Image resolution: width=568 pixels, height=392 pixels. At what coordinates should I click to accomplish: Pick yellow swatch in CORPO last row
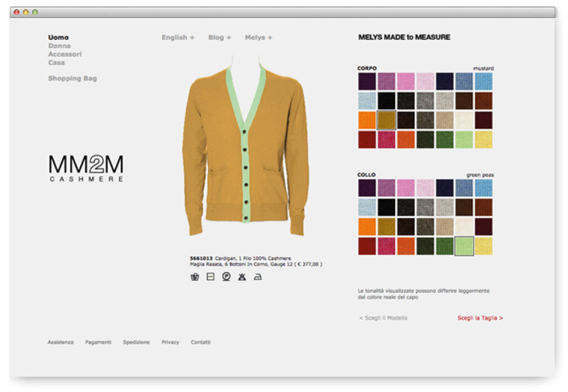483,140
